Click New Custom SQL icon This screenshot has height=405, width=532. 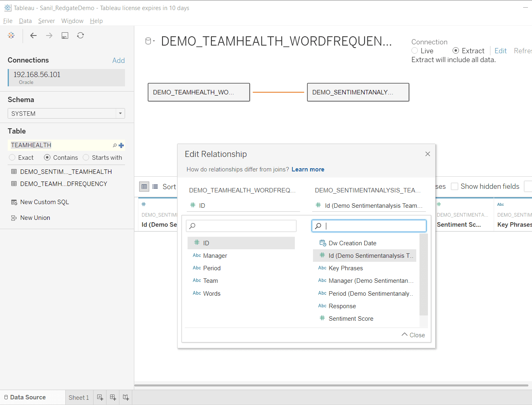(x=14, y=202)
